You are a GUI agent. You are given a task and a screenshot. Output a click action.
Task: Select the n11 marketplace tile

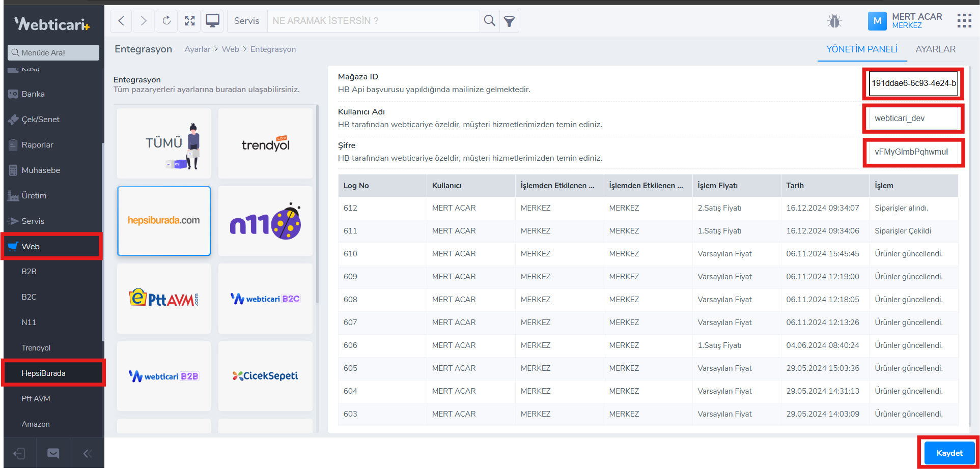tap(265, 221)
